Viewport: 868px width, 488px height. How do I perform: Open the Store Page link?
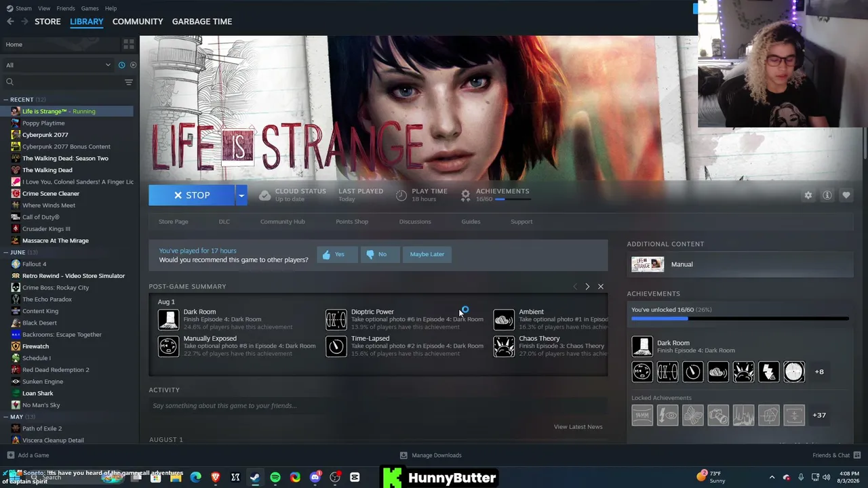pos(174,222)
